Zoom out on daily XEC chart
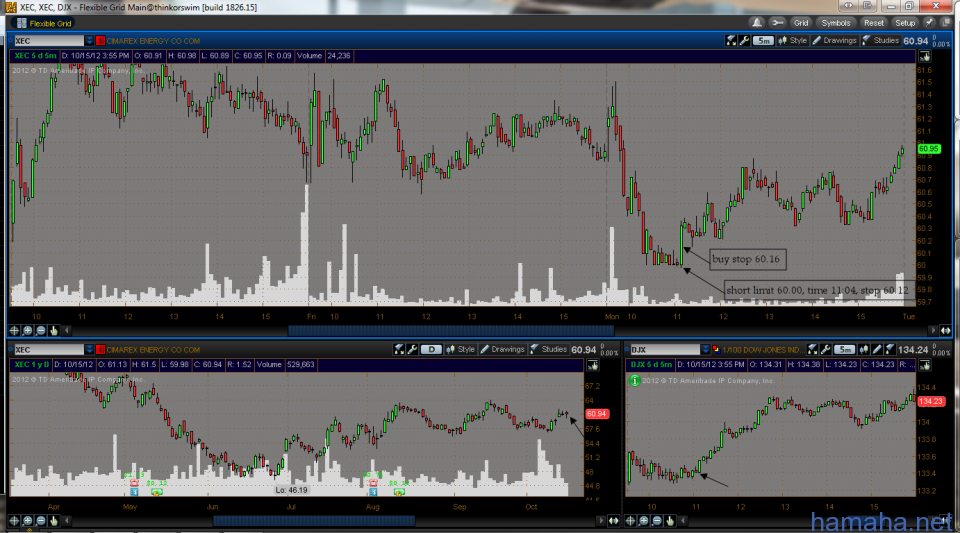 pos(40,521)
